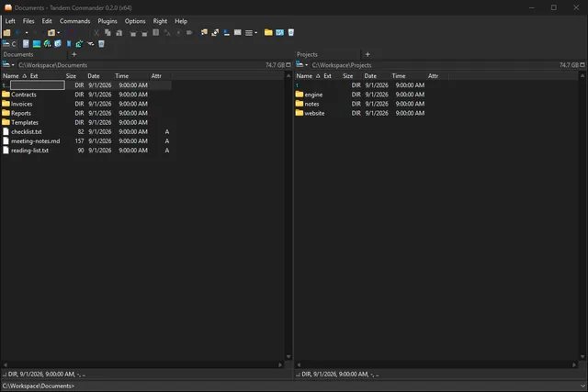Screen dimensions: 588x392
Task: Click the network disconnect icon in drive bar
Action: (x=90, y=44)
